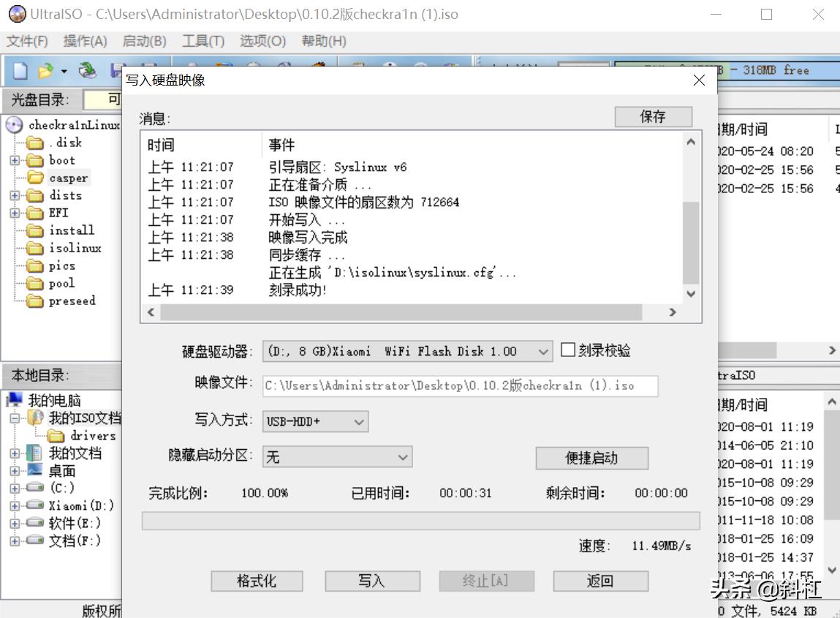Open the 选项(O) menu
The width and height of the screenshot is (840, 618).
point(262,42)
